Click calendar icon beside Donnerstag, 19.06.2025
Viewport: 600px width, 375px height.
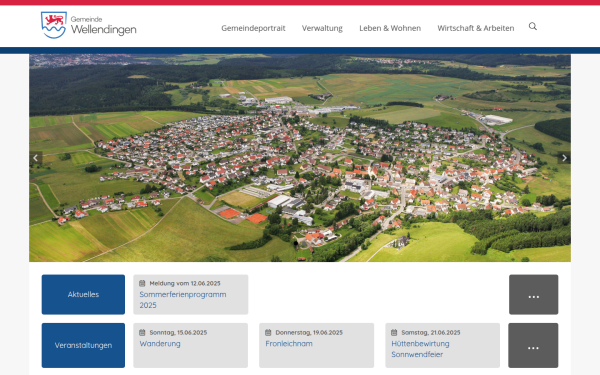coord(268,332)
